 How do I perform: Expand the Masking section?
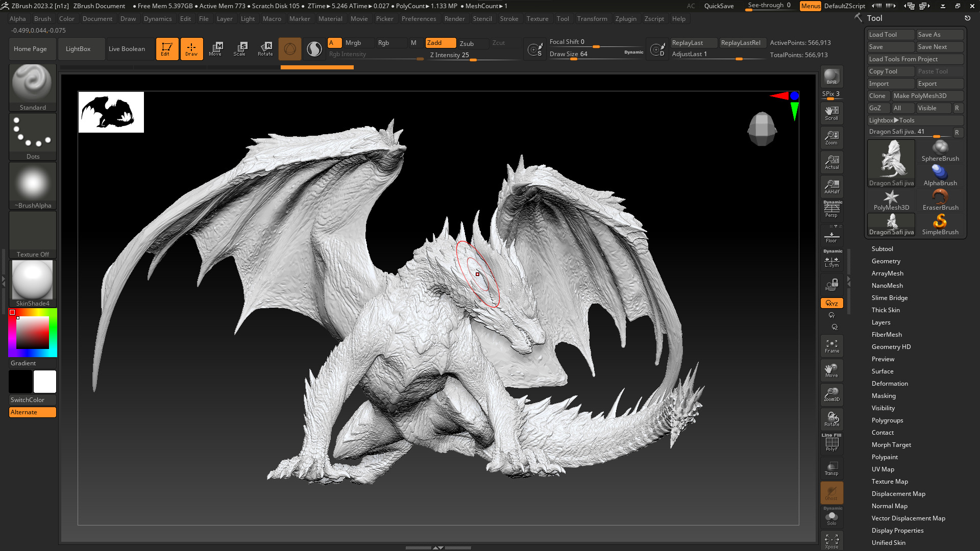coord(884,396)
